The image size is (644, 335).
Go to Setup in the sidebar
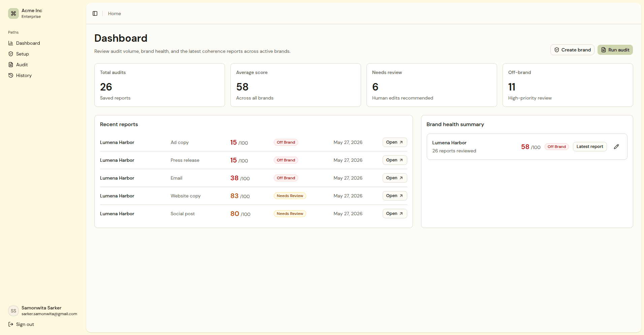(43, 54)
